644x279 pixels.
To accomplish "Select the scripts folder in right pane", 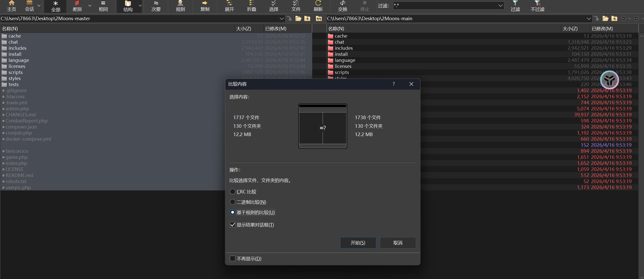I will [342, 72].
